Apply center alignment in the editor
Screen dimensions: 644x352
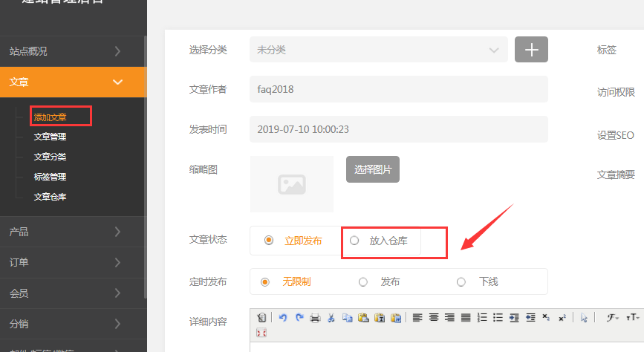click(434, 318)
